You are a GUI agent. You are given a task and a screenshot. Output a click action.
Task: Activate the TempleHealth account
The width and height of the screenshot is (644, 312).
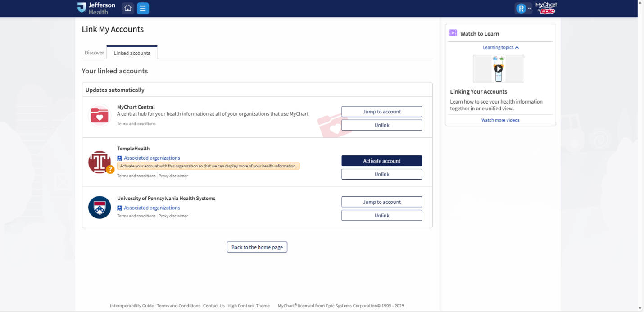(x=382, y=161)
